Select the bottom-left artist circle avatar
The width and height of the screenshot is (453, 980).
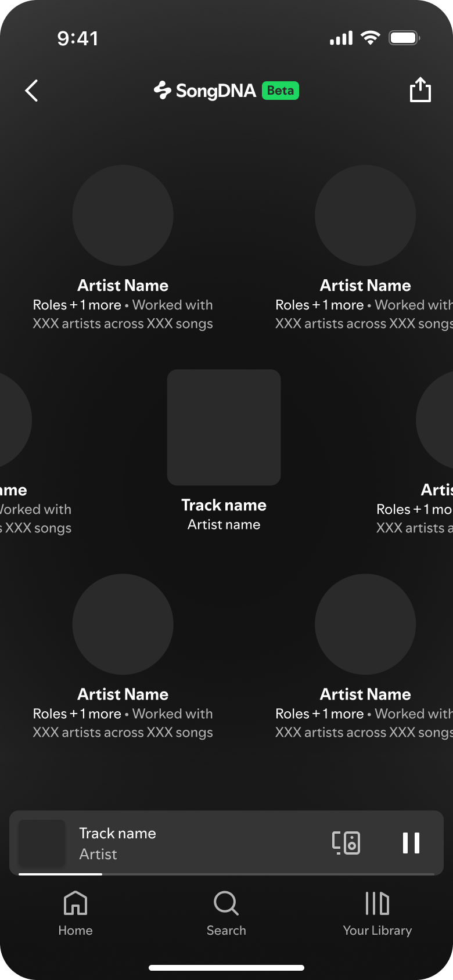pyautogui.click(x=123, y=624)
